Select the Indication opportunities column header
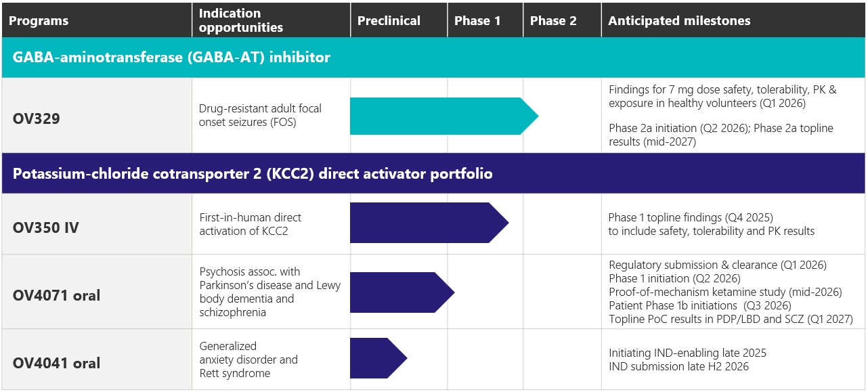 tap(240, 20)
